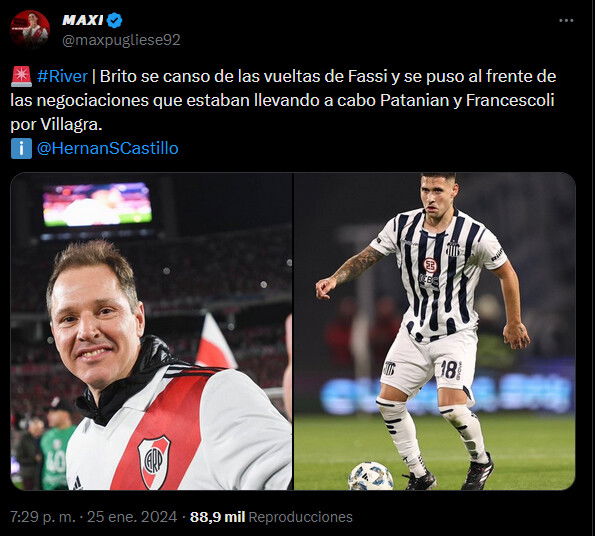The width and height of the screenshot is (595, 536).
Task: Click the blue information emoji icon
Action: [21, 148]
